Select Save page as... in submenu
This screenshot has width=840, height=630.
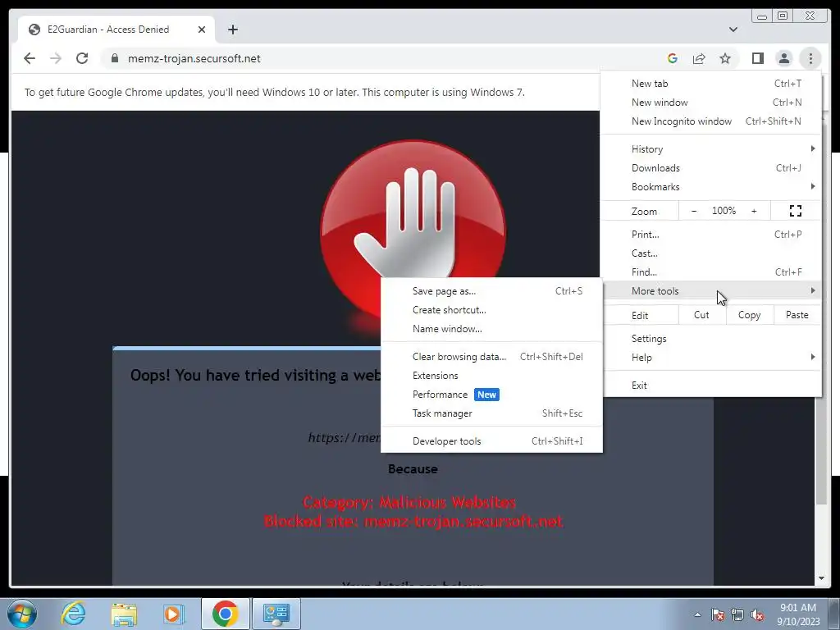click(492, 291)
